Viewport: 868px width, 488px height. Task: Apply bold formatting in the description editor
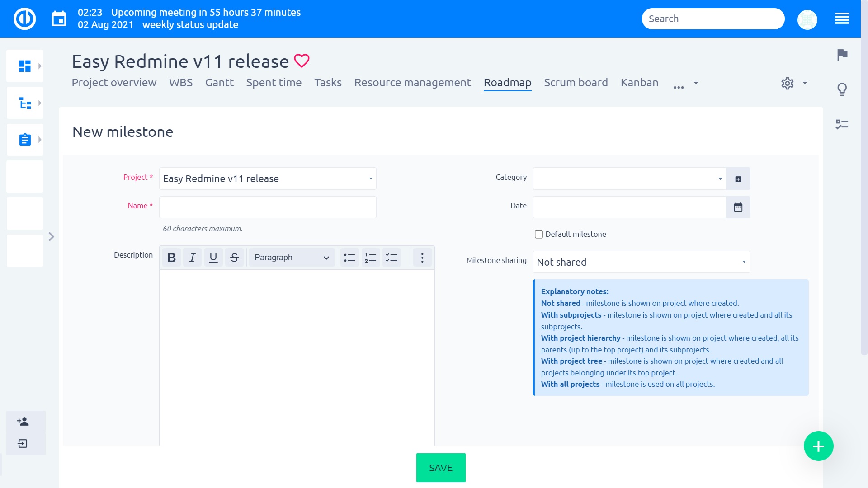click(171, 257)
